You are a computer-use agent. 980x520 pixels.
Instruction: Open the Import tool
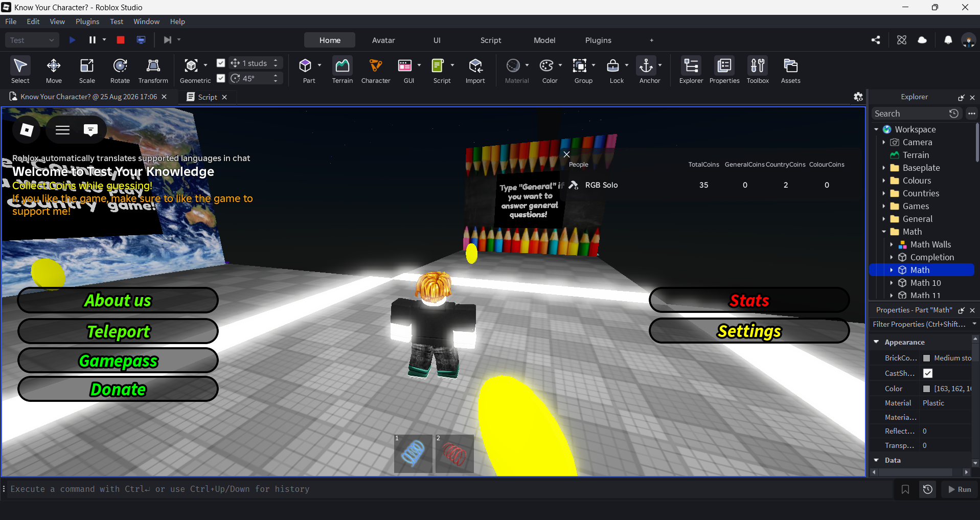tap(475, 70)
